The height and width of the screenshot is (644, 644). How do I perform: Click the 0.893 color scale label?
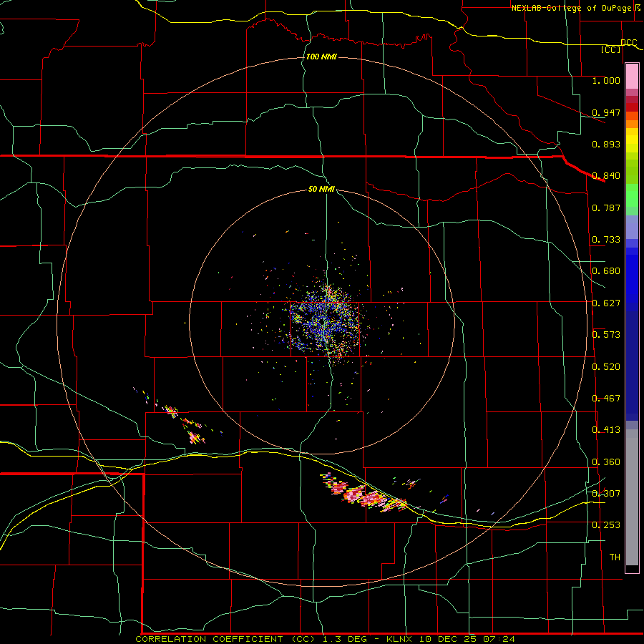tap(606, 144)
